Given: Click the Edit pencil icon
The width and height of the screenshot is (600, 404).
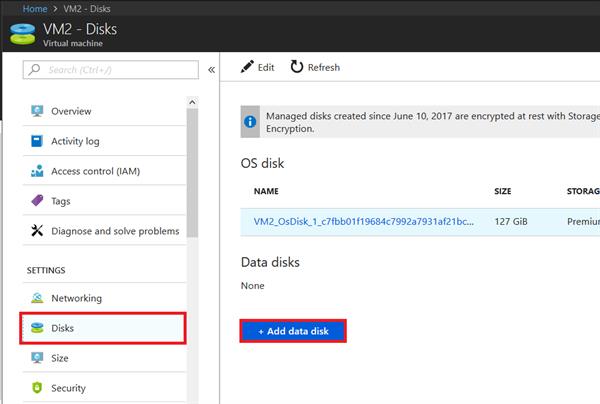Looking at the screenshot, I should 248,67.
